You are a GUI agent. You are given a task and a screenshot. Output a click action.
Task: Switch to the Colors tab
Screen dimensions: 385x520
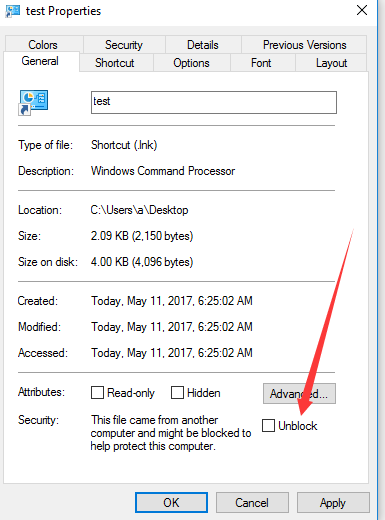point(43,44)
